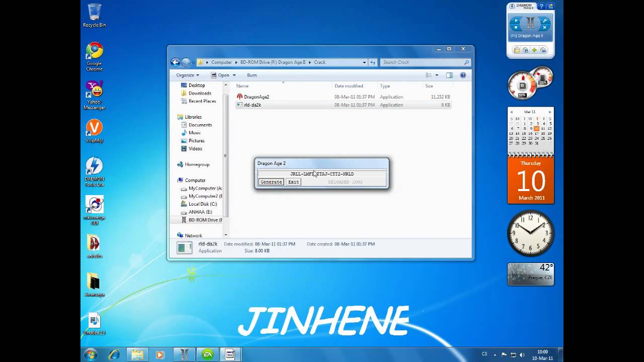Select Downloads in the navigation pane
Image resolution: width=644 pixels, height=362 pixels.
tap(200, 94)
